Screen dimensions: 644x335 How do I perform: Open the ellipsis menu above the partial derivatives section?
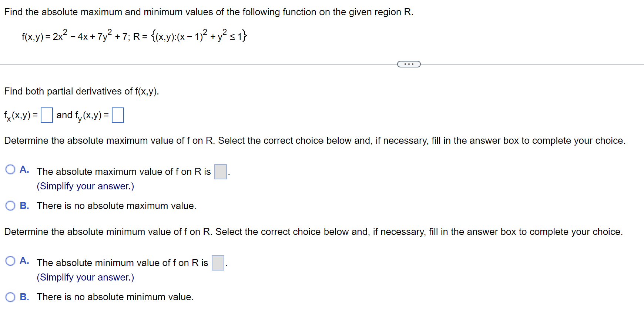click(x=409, y=64)
